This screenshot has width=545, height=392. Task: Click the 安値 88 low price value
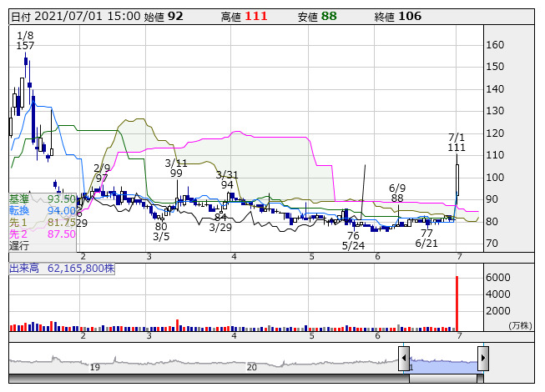317,17
